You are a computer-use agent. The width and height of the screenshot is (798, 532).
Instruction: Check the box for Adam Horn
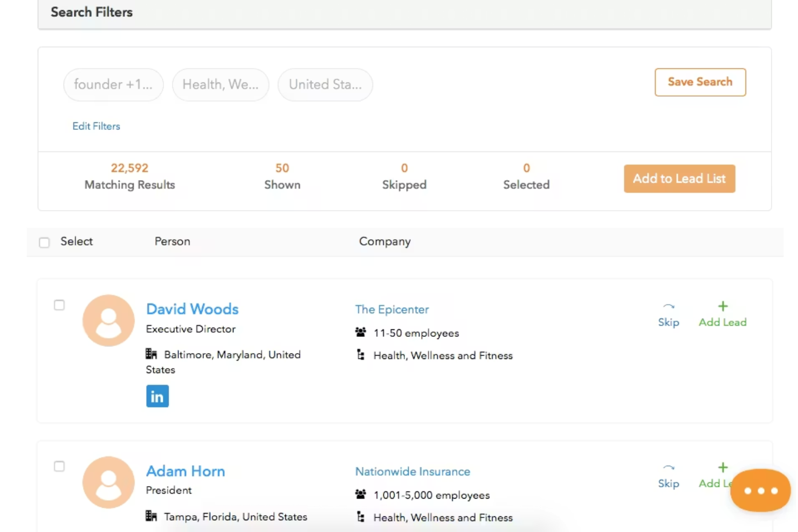(59, 466)
